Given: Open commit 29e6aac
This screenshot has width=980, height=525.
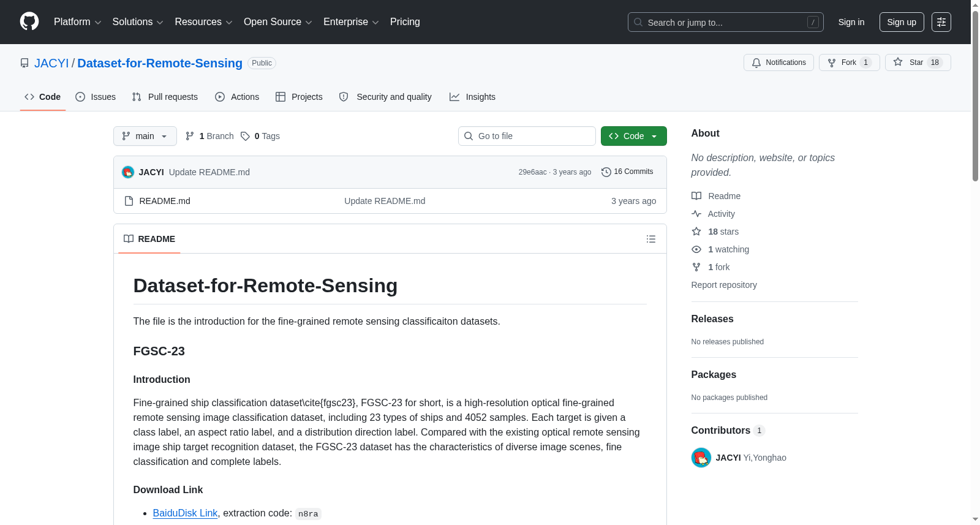Looking at the screenshot, I should 533,172.
